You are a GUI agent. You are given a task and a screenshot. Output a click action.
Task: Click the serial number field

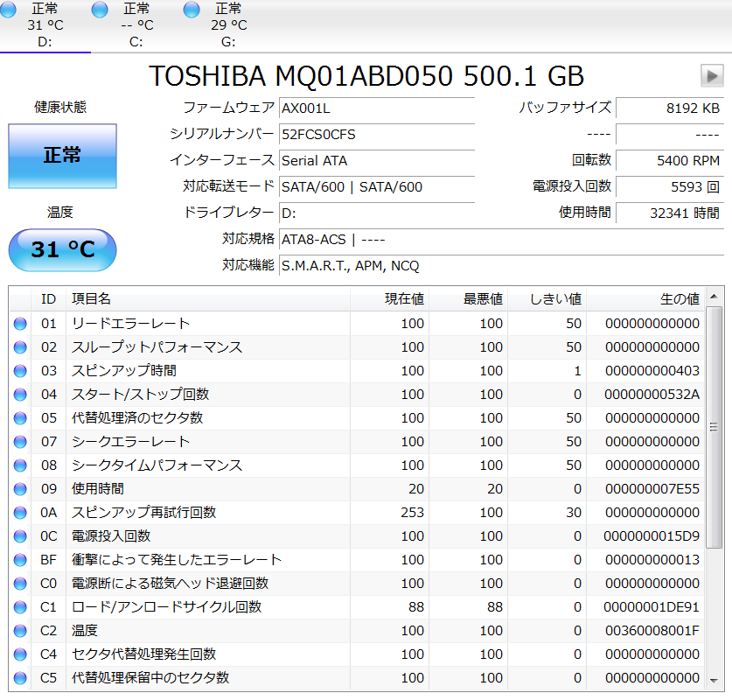[376, 135]
